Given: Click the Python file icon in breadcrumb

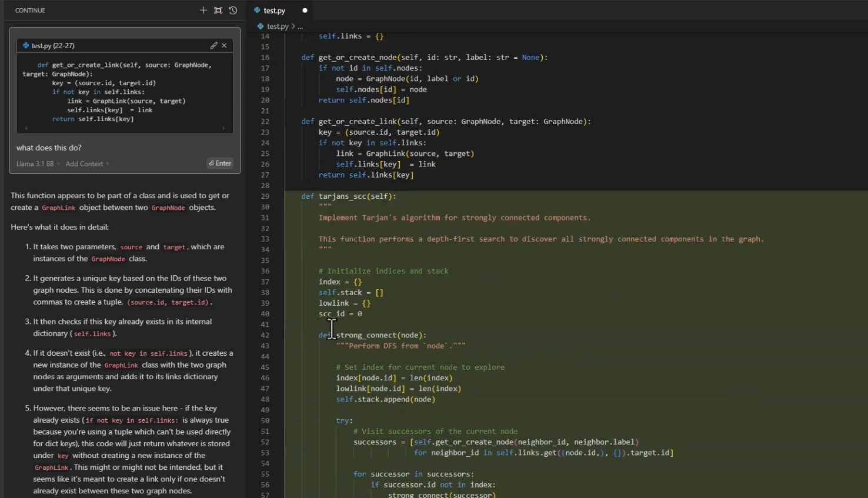Looking at the screenshot, I should (x=261, y=26).
